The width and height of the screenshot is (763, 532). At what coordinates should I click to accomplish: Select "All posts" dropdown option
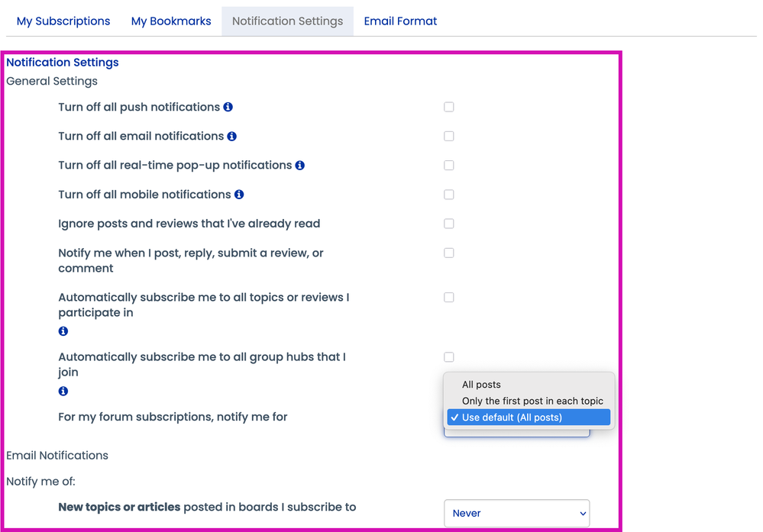pos(481,385)
